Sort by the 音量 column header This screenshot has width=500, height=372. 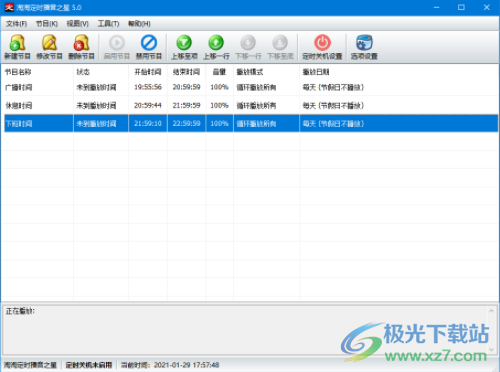[219, 72]
